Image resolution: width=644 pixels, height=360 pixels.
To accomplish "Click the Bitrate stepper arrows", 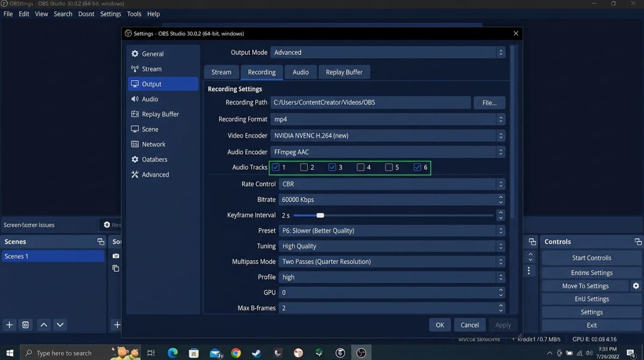I will pyautogui.click(x=501, y=199).
